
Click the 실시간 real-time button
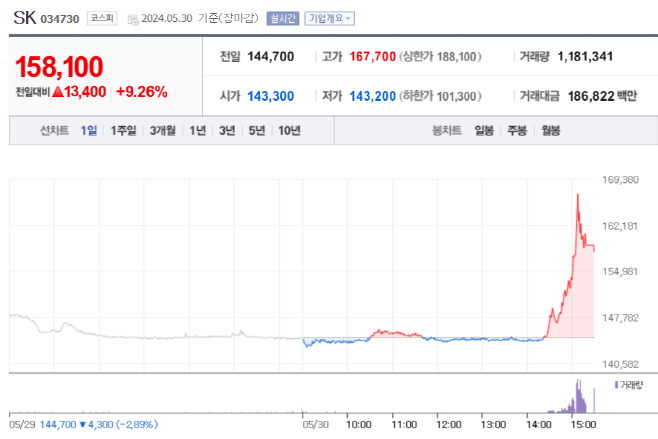point(283,18)
